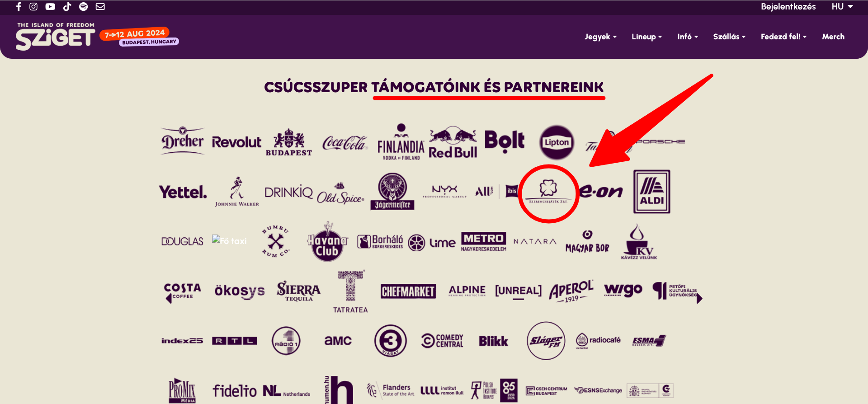
Task: Expand the Szállás dropdown menu
Action: click(729, 37)
